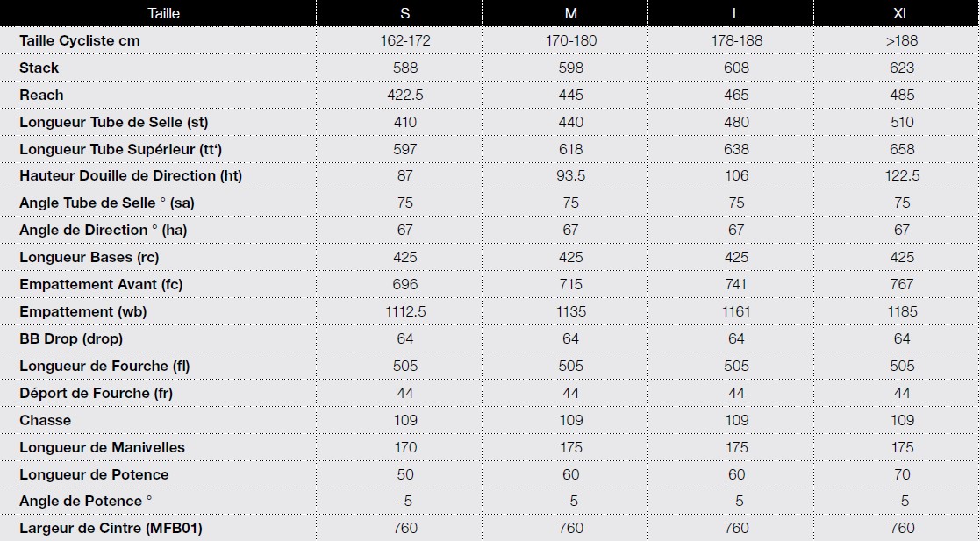Click the >188 rider height cell
Viewport: 980px width, 541px height.
pos(902,40)
